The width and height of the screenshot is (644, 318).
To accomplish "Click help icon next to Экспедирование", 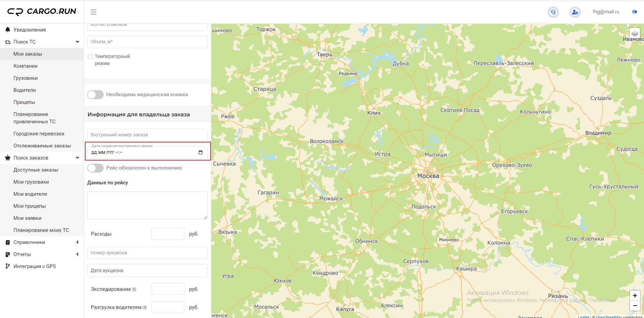I will click(134, 290).
